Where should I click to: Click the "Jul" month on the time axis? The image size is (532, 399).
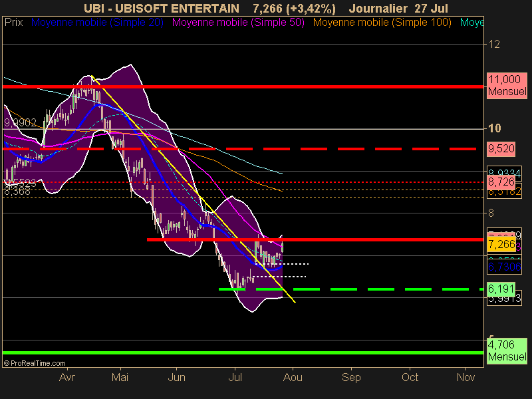click(235, 377)
